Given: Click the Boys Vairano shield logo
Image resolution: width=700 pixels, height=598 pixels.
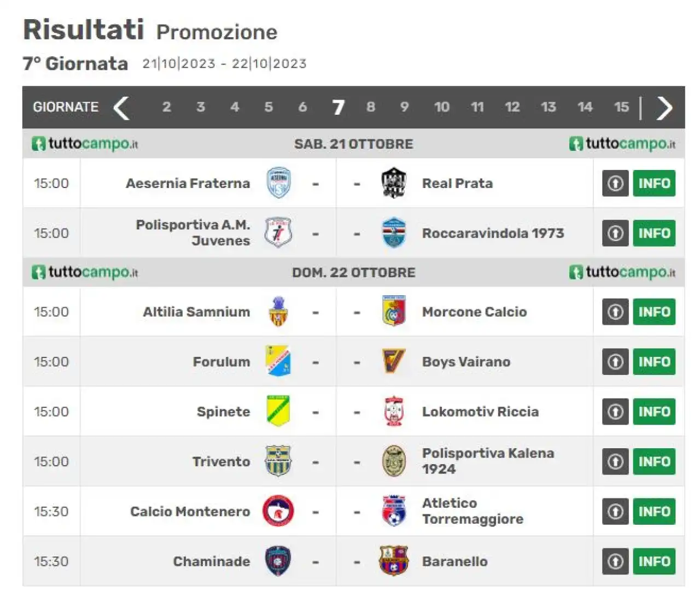Looking at the screenshot, I should pos(394,361).
